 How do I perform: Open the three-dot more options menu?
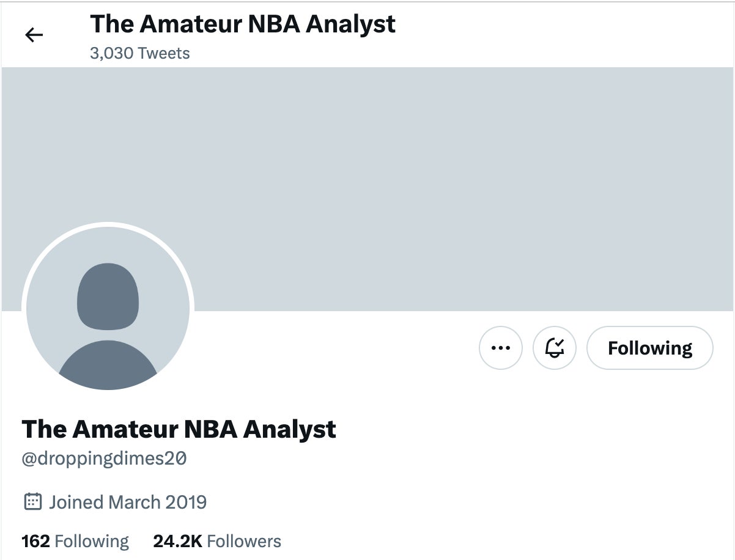tap(501, 348)
